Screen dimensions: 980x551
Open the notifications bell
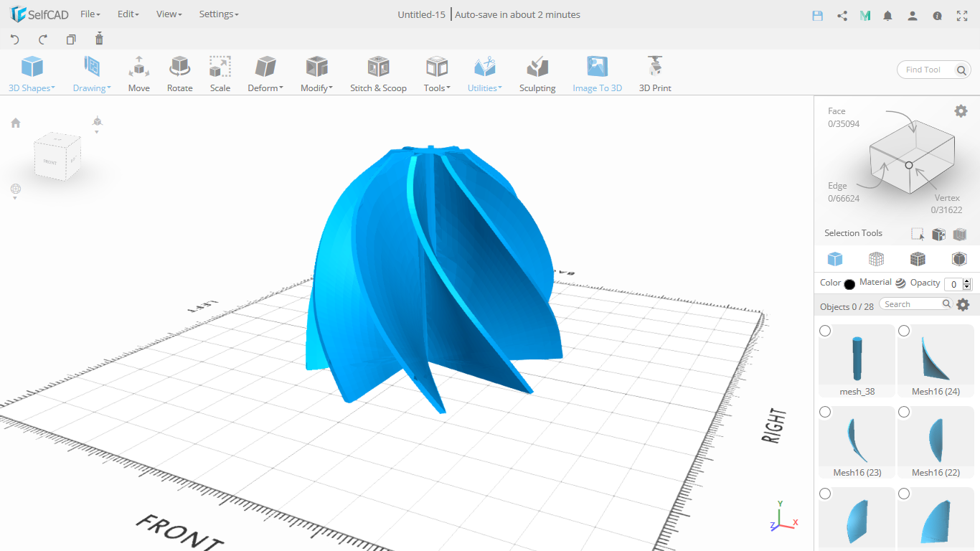click(x=888, y=15)
